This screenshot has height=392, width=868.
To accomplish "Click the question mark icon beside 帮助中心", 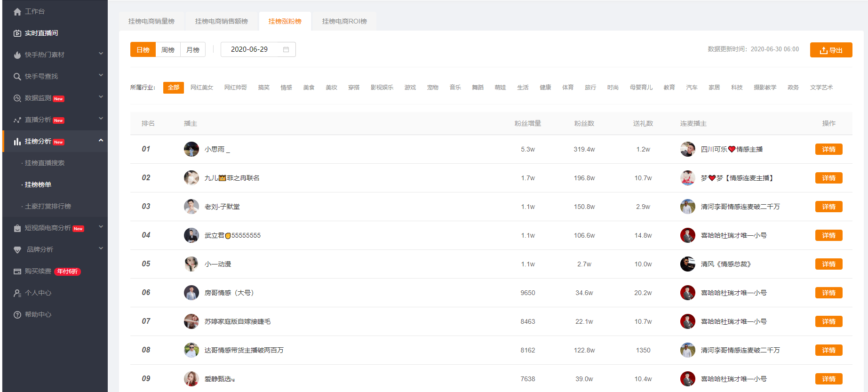I will click(17, 315).
